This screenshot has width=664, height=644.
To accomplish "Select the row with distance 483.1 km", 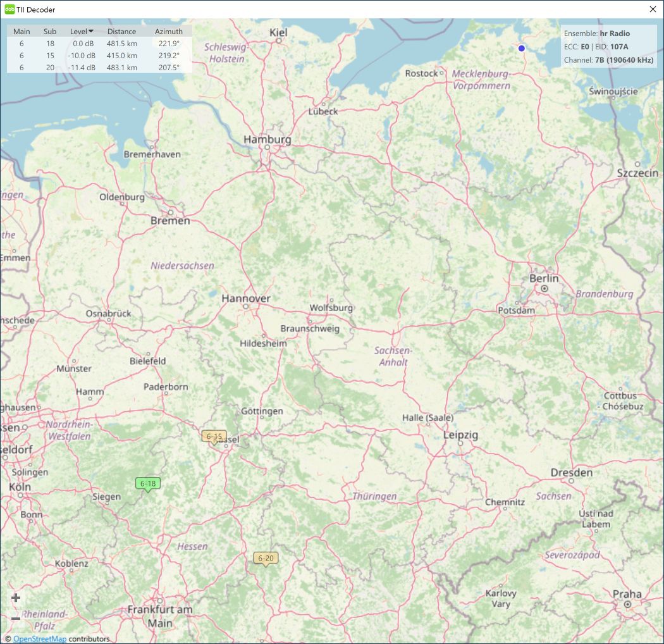I will [x=122, y=68].
